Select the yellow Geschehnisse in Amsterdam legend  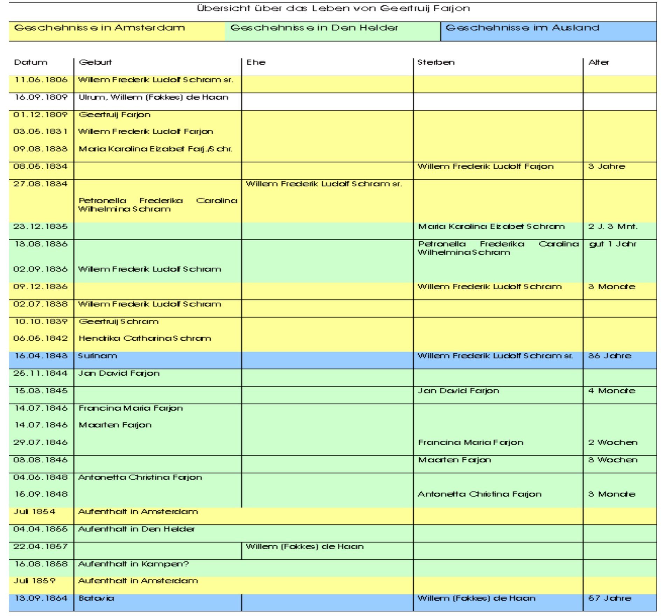pyautogui.click(x=99, y=28)
